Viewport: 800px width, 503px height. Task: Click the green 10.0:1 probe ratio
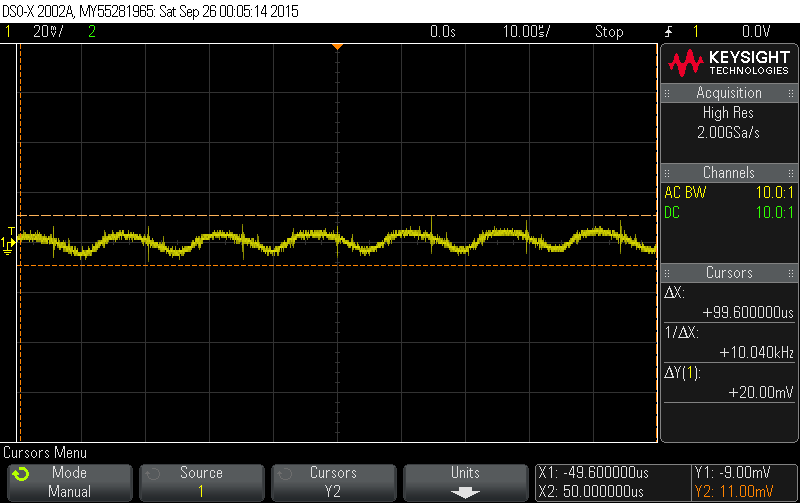tap(774, 212)
